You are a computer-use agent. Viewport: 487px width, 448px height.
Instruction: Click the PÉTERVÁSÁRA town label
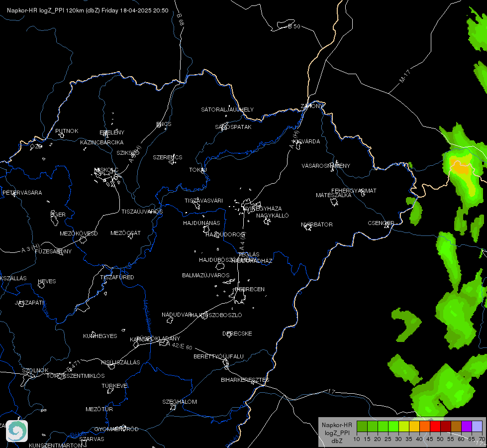22,193
